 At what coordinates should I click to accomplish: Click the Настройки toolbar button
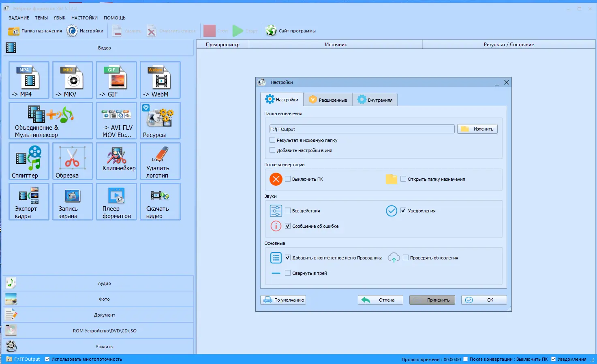click(85, 31)
